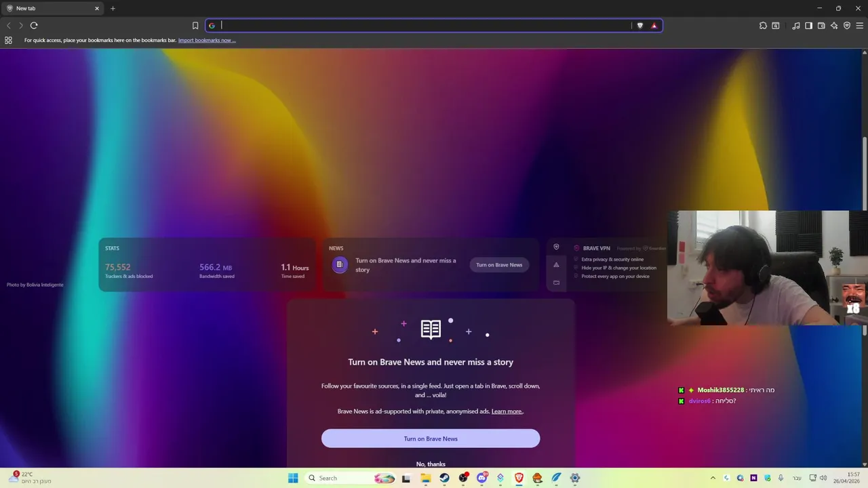
Task: Close the New tab tab
Action: [x=97, y=8]
